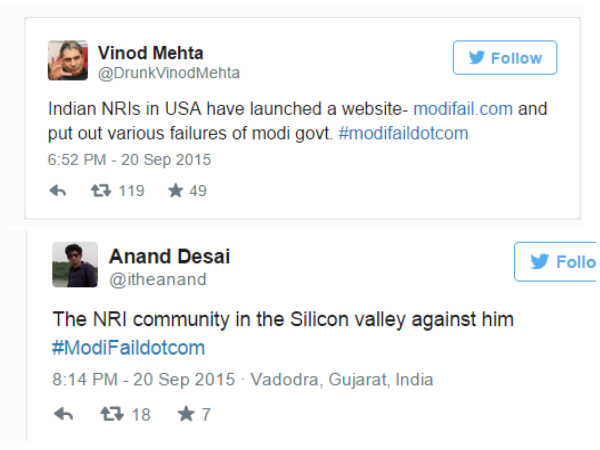Image resolution: width=600 pixels, height=450 pixels.
Task: Reply to Vinod Mehta's tweet
Action: click(58, 191)
